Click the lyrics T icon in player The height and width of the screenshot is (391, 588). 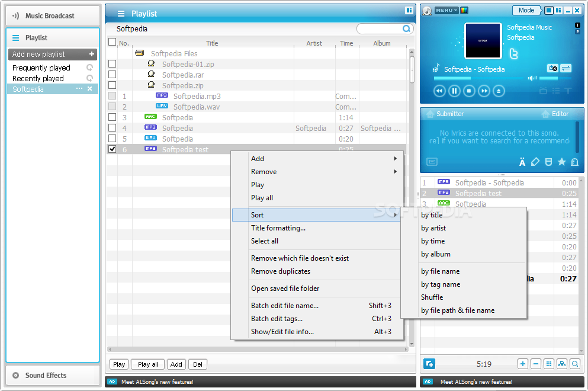tap(568, 91)
